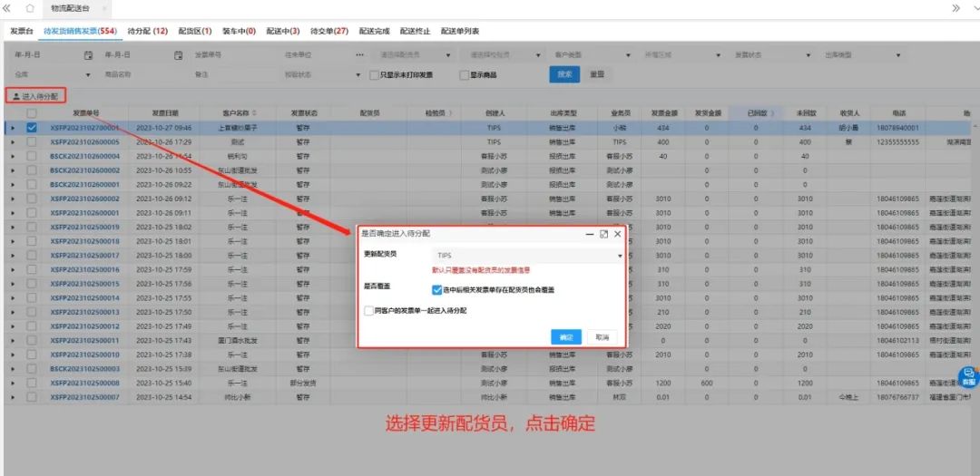Maximize the 是否确定进入待分配 dialog
Image resolution: width=980 pixels, height=476 pixels.
coord(603,234)
